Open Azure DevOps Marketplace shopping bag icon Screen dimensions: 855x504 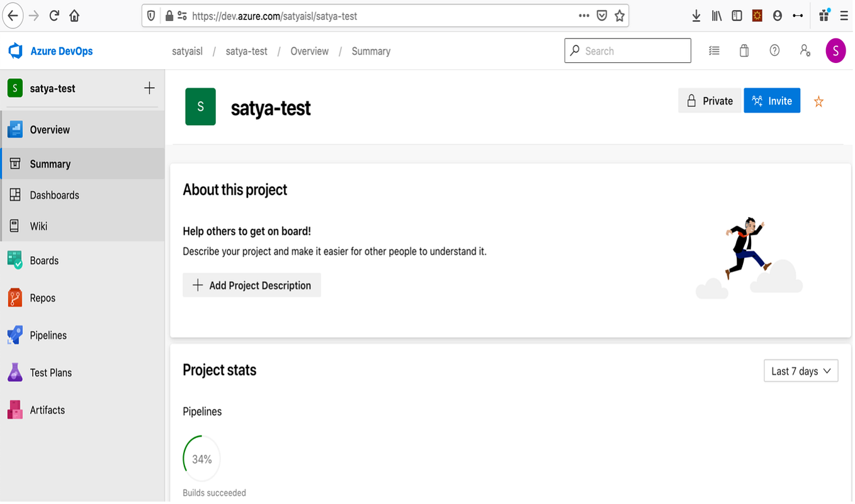(x=744, y=50)
